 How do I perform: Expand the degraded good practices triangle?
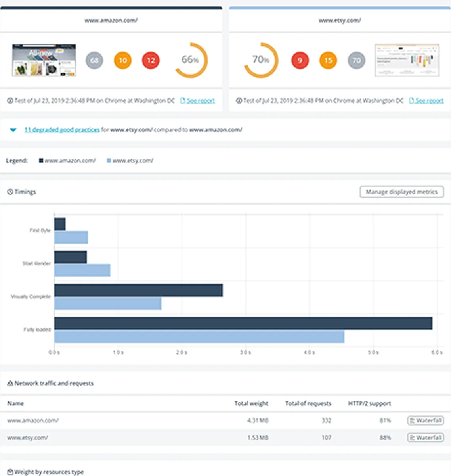pyautogui.click(x=13, y=130)
